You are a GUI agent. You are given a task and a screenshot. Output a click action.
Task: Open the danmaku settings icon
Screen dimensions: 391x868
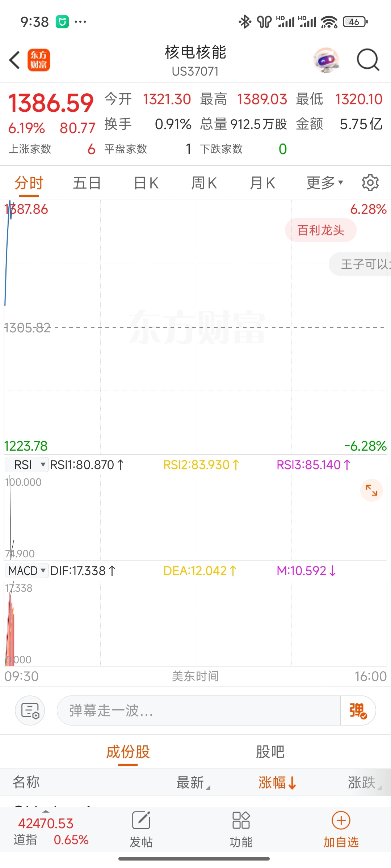[x=30, y=710]
